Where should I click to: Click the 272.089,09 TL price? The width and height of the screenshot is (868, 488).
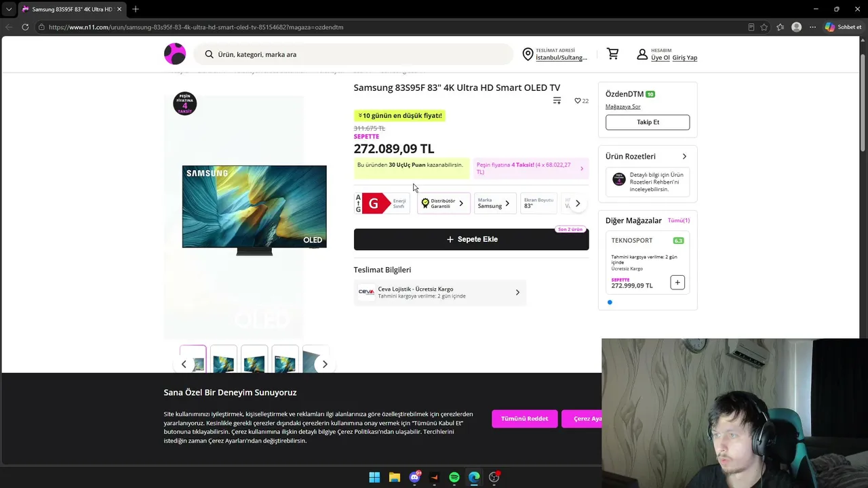pos(394,149)
